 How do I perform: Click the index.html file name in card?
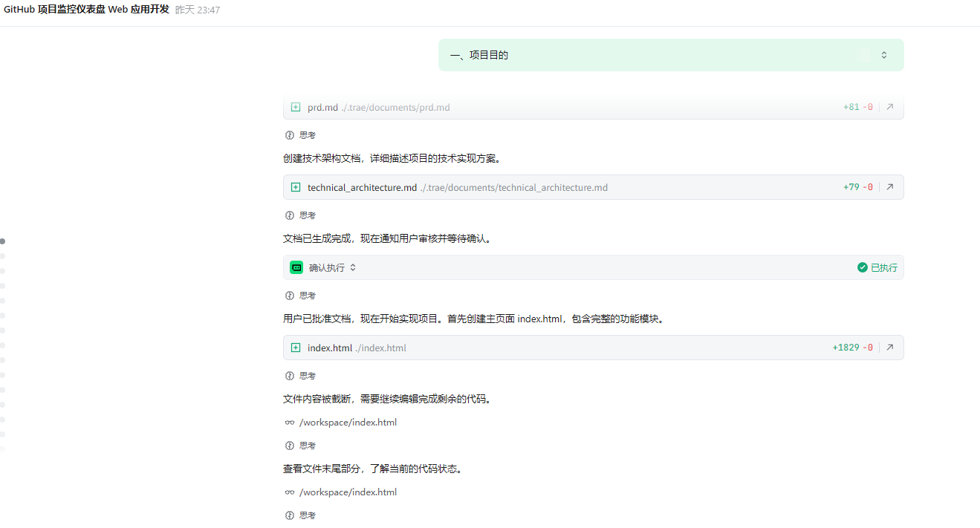(x=329, y=348)
